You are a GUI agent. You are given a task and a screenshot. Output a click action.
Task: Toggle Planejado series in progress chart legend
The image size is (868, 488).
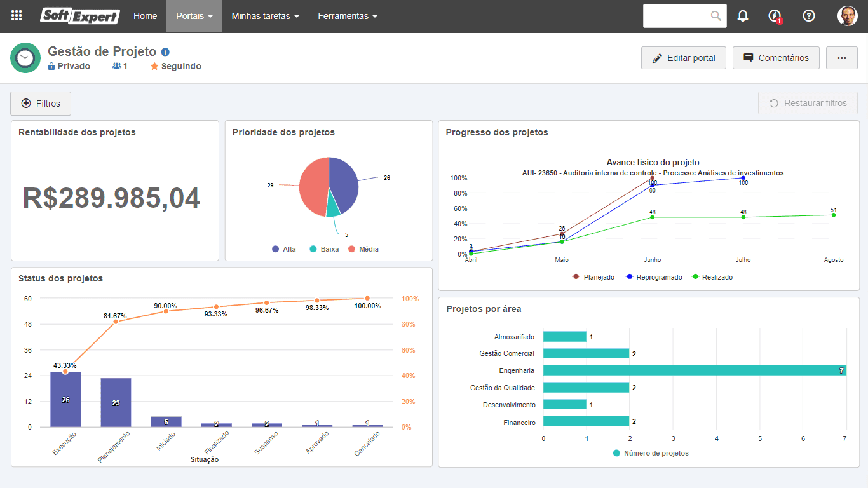coord(593,277)
